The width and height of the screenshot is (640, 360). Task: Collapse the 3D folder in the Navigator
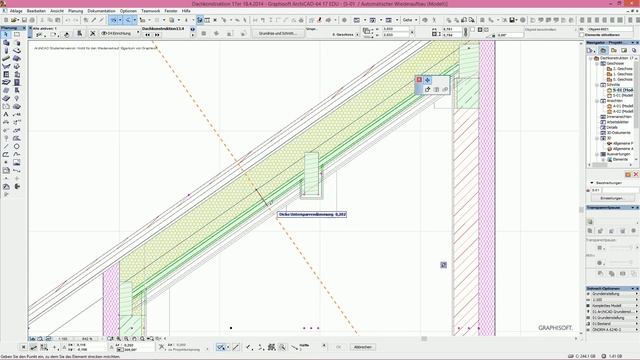pyautogui.click(x=597, y=138)
